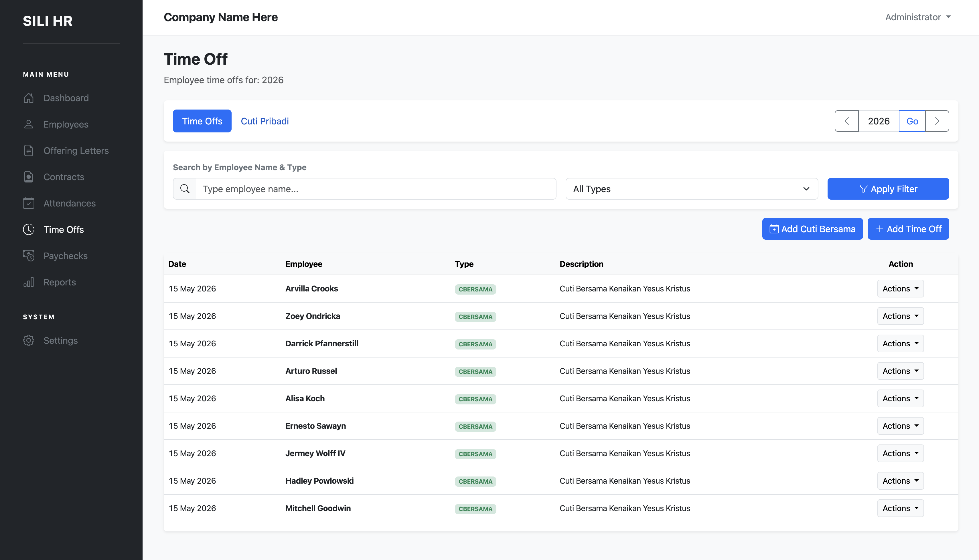Click CBERSAMA badge in Arvilla Crooks row
Image resolution: width=979 pixels, height=560 pixels.
[x=475, y=289]
